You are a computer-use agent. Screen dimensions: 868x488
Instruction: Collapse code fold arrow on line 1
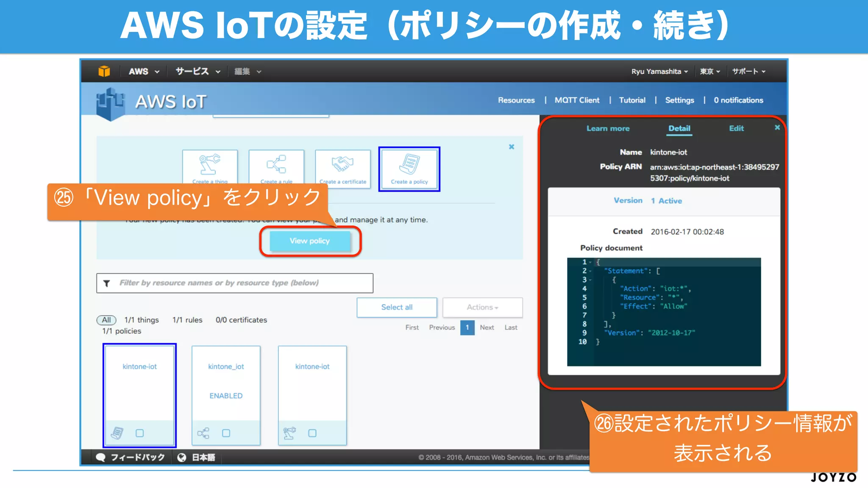[x=590, y=262]
